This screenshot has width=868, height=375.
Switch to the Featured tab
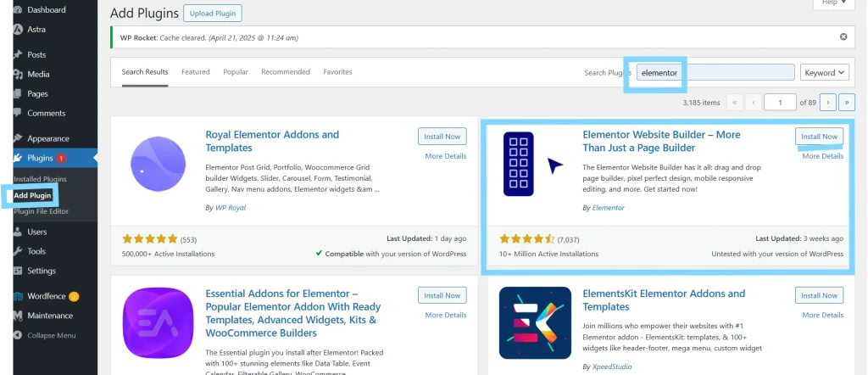click(195, 72)
